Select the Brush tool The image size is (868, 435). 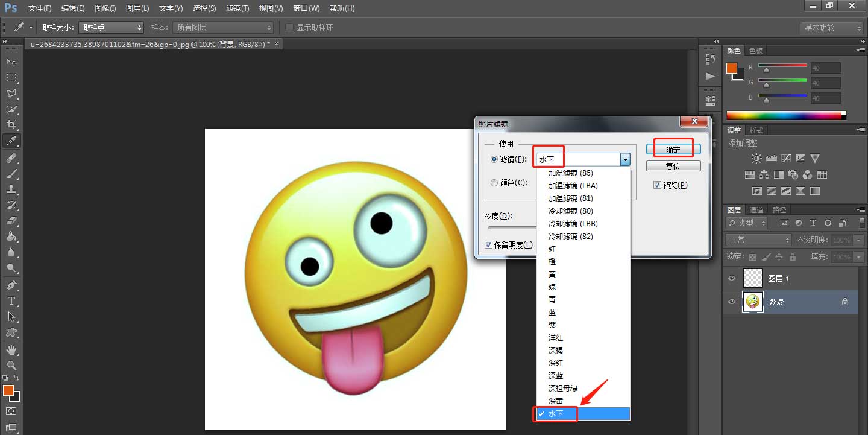point(11,173)
